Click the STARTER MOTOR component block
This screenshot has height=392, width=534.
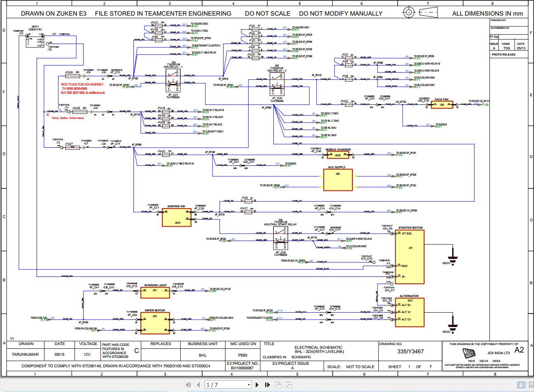[410, 257]
